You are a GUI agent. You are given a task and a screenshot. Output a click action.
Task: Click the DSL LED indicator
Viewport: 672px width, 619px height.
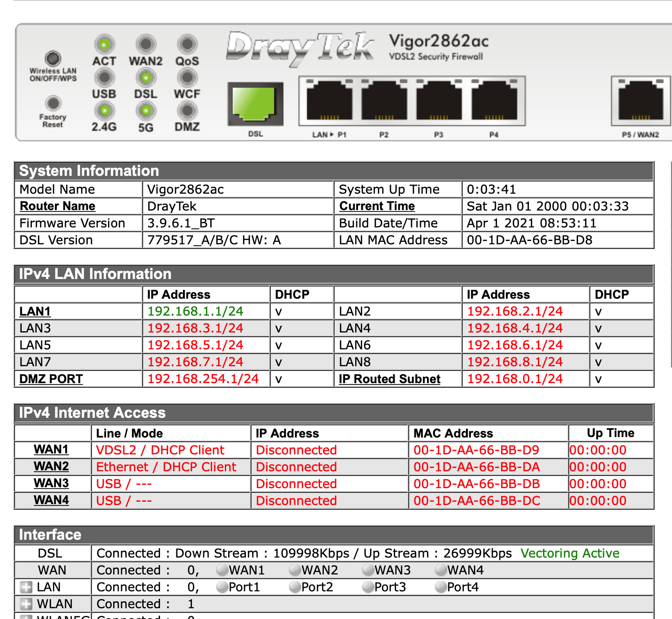click(x=146, y=77)
